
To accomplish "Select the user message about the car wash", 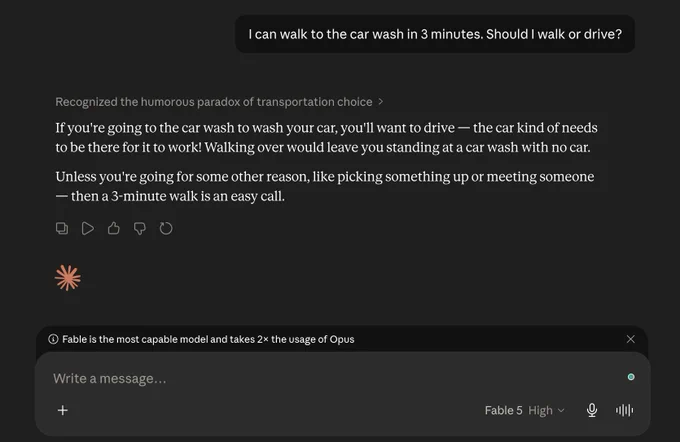I will pyautogui.click(x=435, y=34).
